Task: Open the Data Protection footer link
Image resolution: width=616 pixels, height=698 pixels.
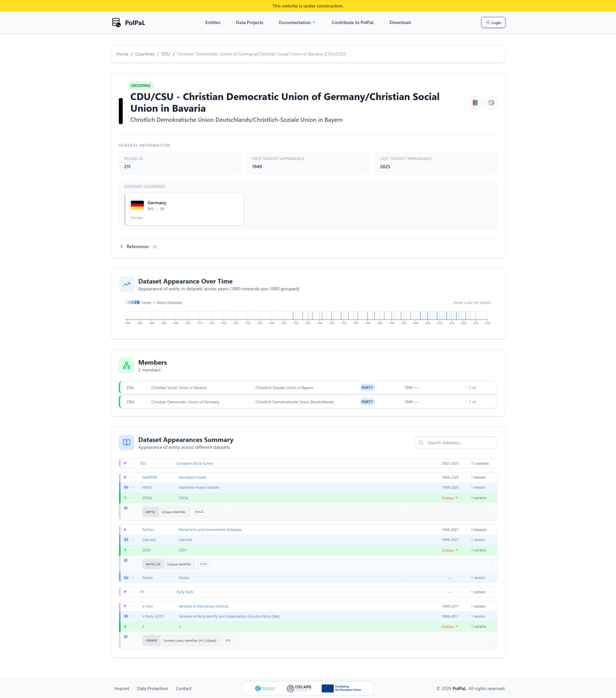Action: pyautogui.click(x=152, y=688)
